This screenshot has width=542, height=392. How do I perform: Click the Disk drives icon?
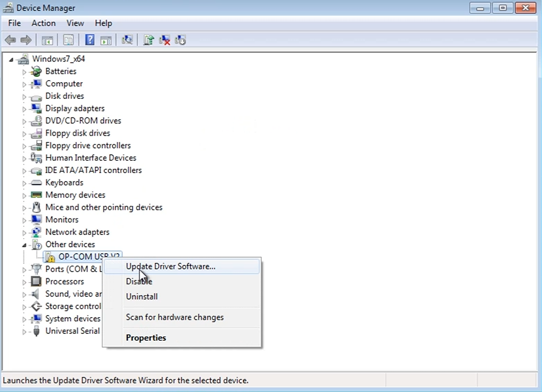coord(36,97)
